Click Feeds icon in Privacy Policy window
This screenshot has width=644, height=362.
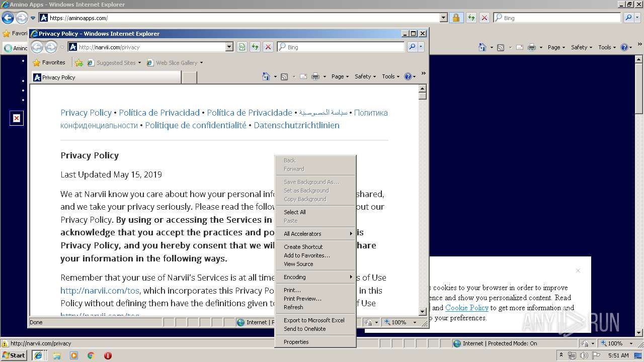click(x=284, y=76)
